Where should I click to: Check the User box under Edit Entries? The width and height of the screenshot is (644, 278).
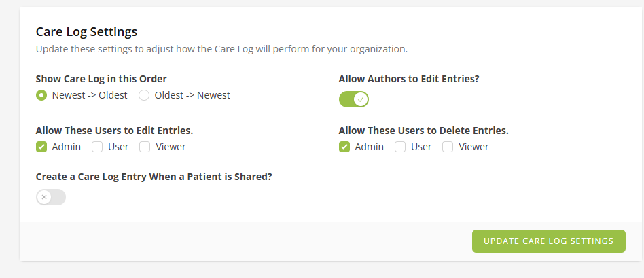[x=97, y=147]
